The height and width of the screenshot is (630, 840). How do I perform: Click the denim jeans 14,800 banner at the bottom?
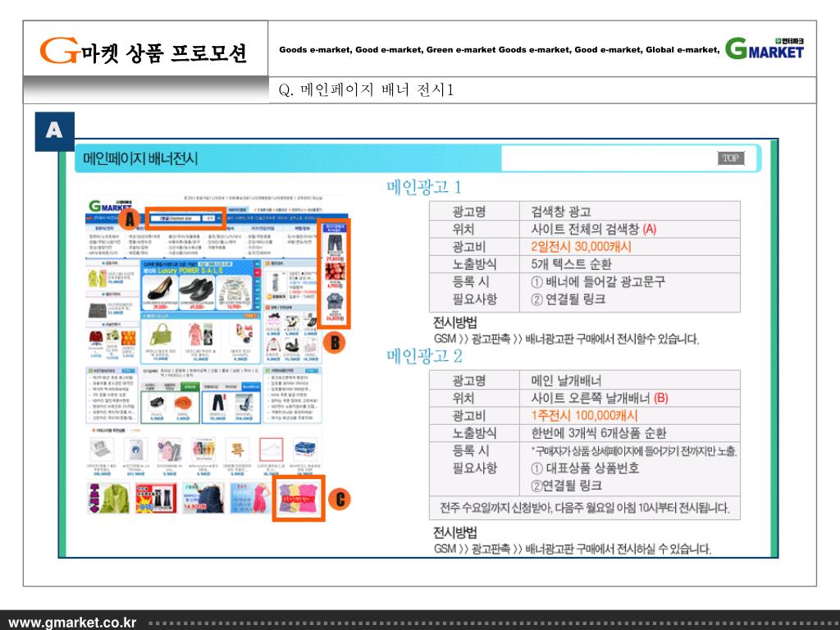point(203,498)
